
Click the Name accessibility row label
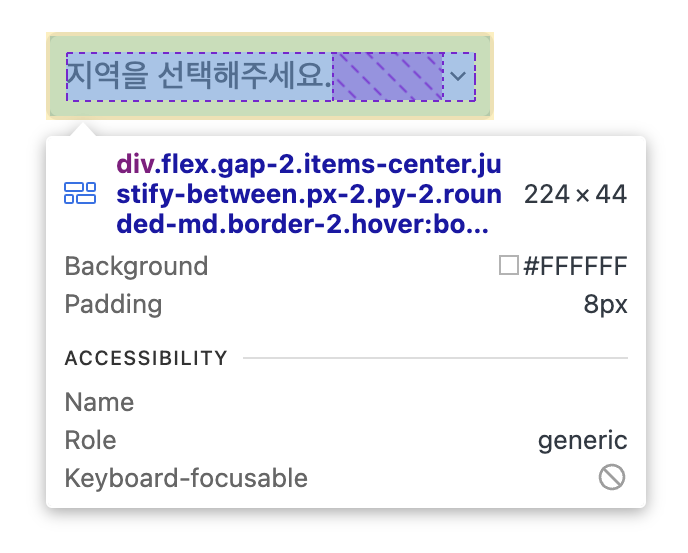(x=99, y=402)
